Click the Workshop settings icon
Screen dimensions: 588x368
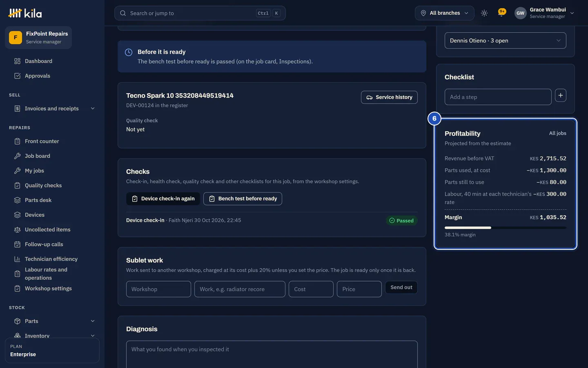[17, 288]
